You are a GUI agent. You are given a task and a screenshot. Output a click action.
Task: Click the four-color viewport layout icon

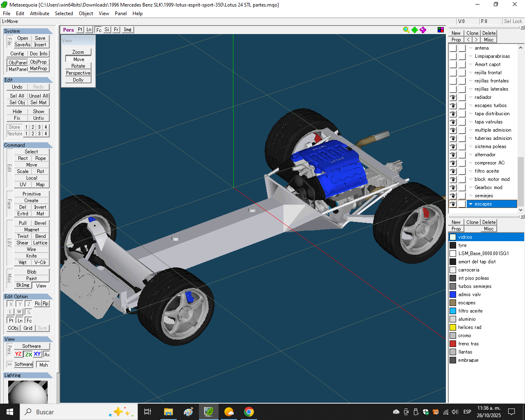tap(441, 30)
